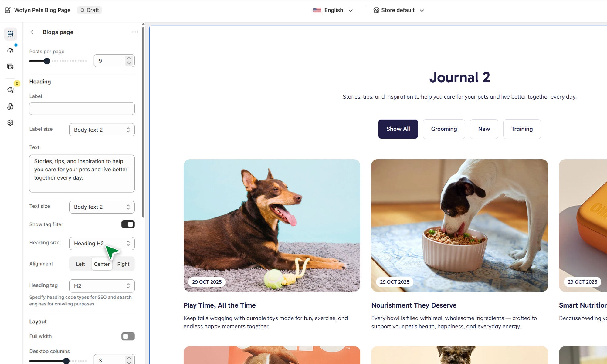The height and width of the screenshot is (364, 607).
Task: Disable the Show tag filter switch
Action: click(x=128, y=224)
